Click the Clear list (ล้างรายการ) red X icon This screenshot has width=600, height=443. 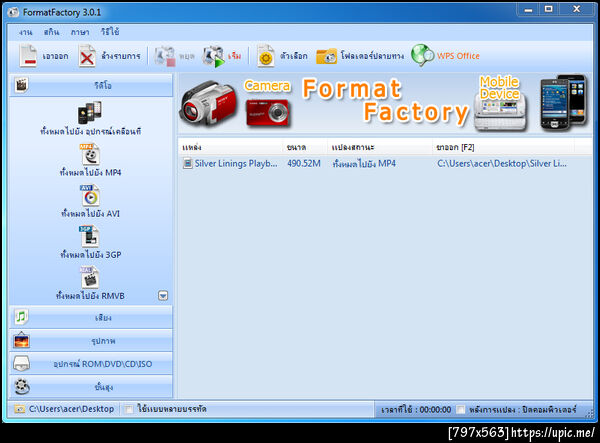point(87,56)
